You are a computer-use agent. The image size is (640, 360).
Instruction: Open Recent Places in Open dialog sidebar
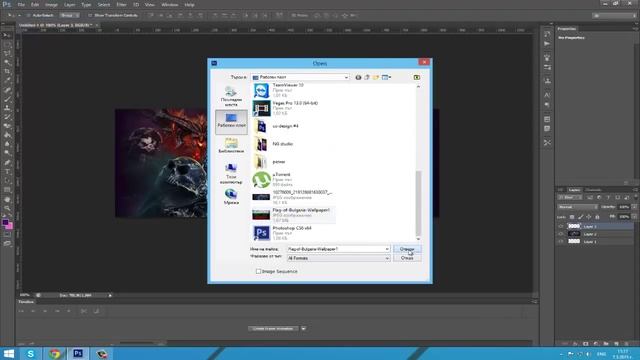(231, 96)
